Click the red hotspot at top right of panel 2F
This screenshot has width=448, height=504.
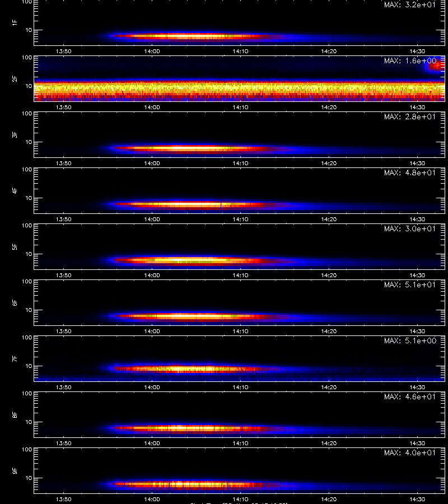tap(436, 66)
